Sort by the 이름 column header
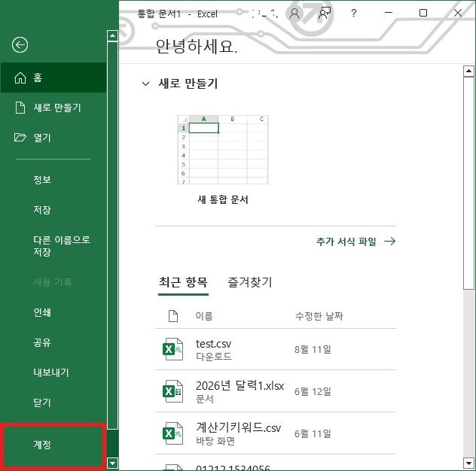 pos(204,316)
